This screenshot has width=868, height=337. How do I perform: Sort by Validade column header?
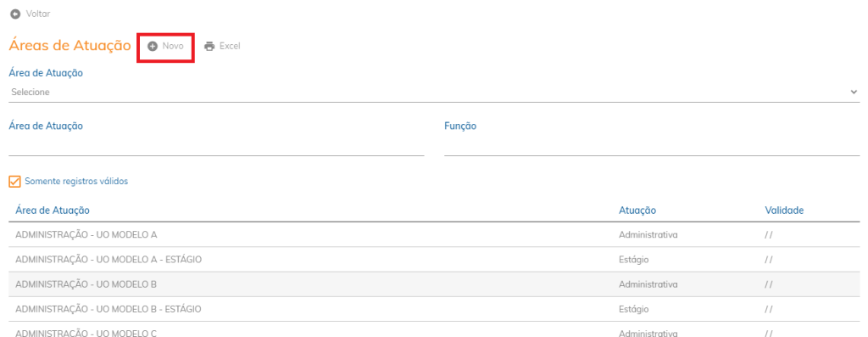pos(784,211)
